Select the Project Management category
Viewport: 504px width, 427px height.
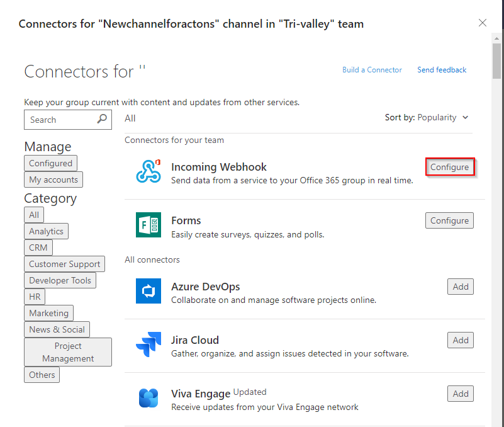coord(68,352)
